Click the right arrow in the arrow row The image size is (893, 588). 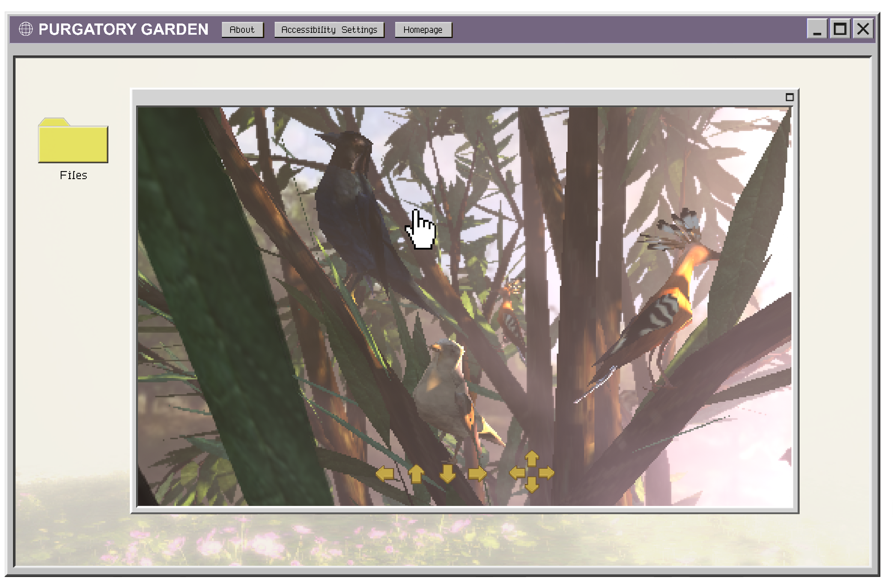click(x=477, y=474)
